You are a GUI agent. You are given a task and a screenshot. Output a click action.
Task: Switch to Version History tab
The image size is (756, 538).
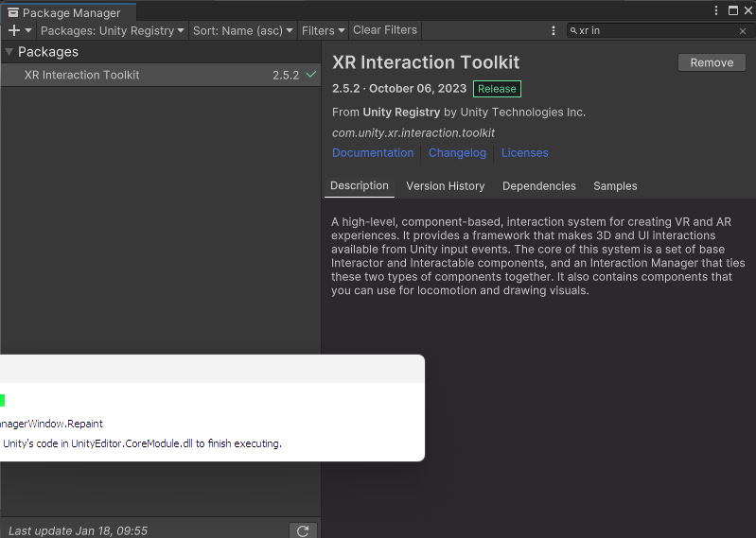(445, 186)
